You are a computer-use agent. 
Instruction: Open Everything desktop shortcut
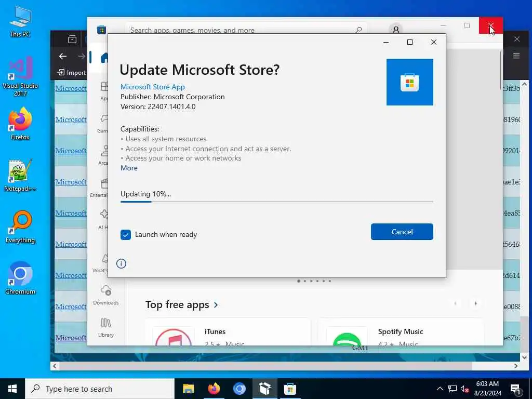(20, 227)
